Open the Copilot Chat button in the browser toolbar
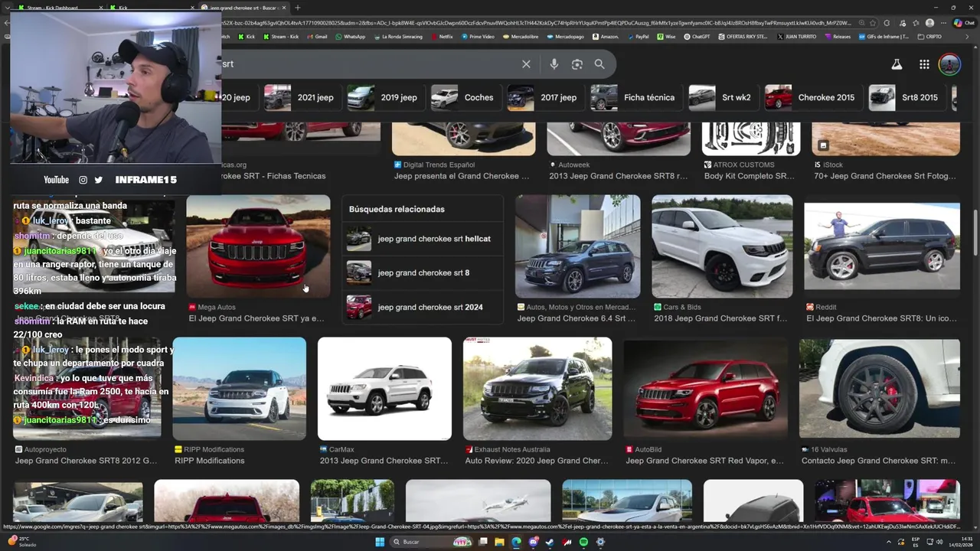 [x=964, y=23]
